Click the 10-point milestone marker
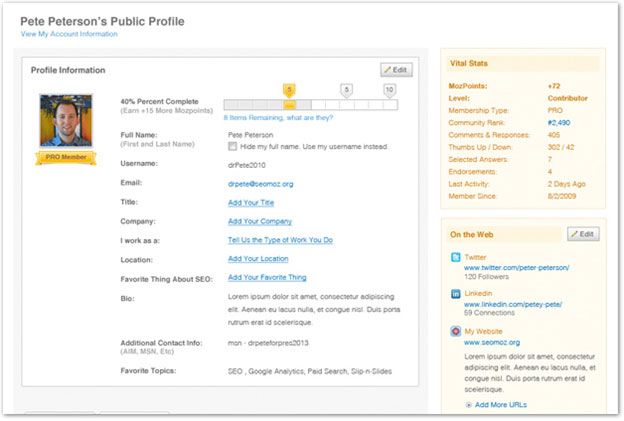This screenshot has width=624, height=421. pyautogui.click(x=389, y=90)
